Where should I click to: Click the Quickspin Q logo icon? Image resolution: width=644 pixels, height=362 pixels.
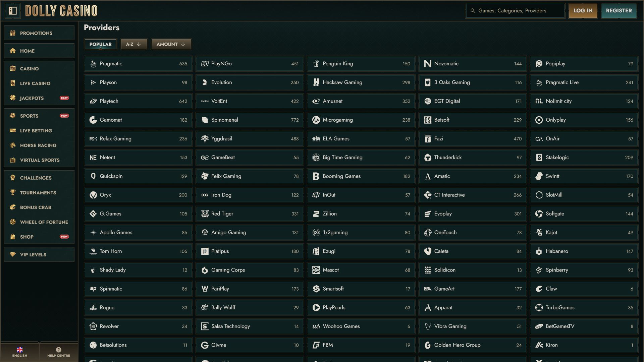pyautogui.click(x=93, y=176)
